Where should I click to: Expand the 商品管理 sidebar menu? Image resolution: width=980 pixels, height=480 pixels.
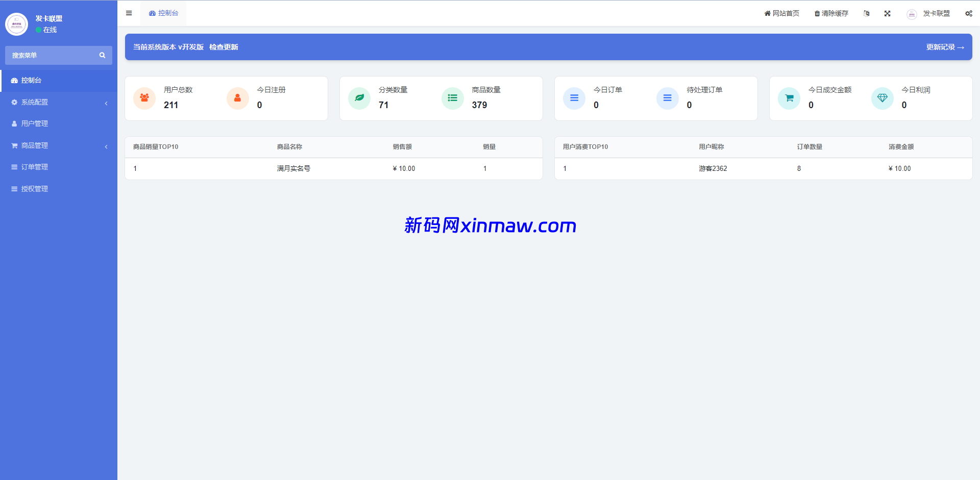click(59, 146)
